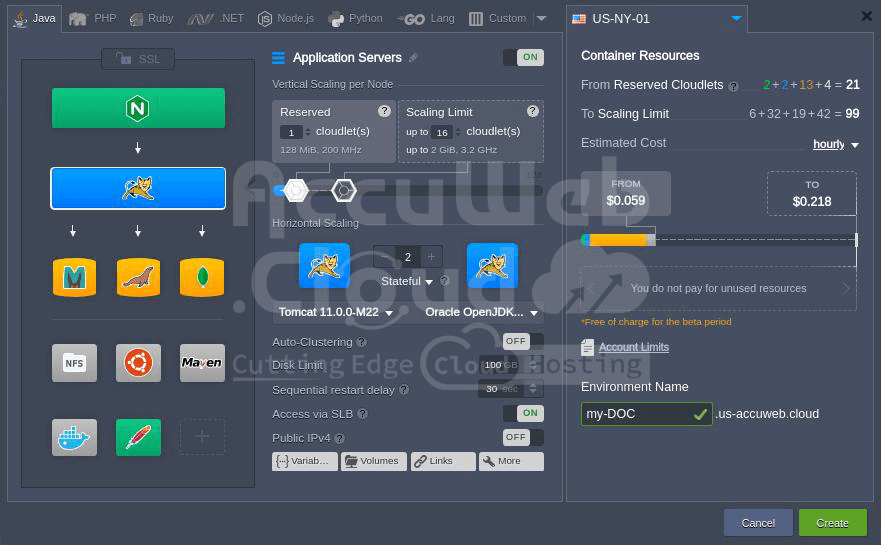Enable Public IPv4 toggle
This screenshot has height=545, width=881.
523,437
